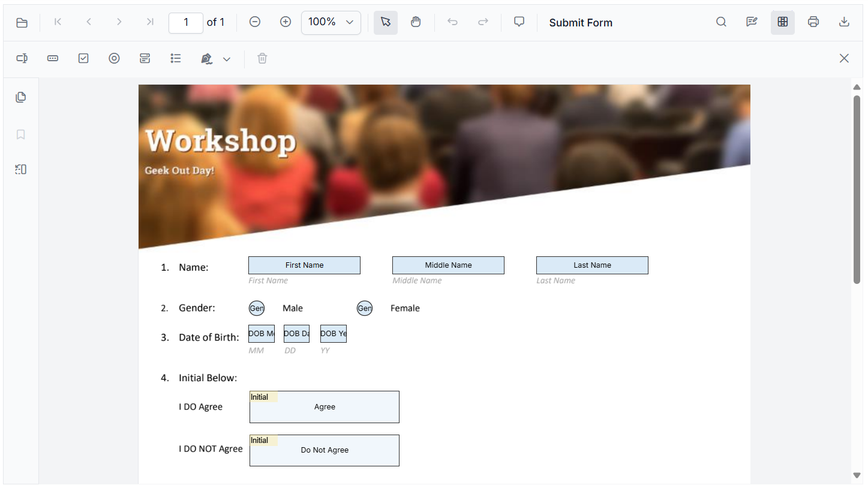Select the Textbox form field tool
This screenshot has height=488, width=868.
click(x=22, y=58)
